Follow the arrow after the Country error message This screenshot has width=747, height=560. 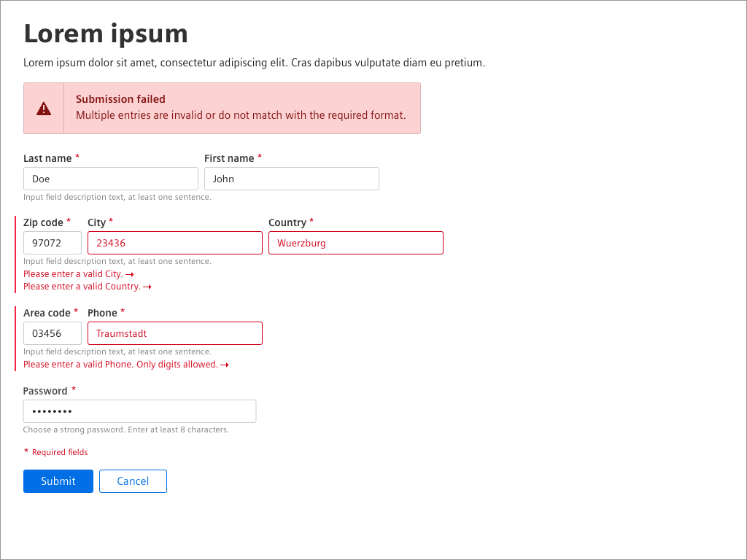click(147, 286)
